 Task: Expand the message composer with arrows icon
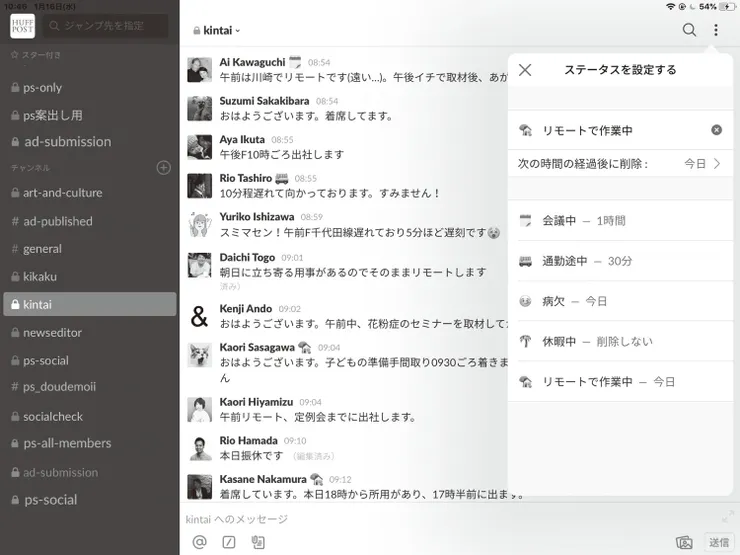[727, 517]
